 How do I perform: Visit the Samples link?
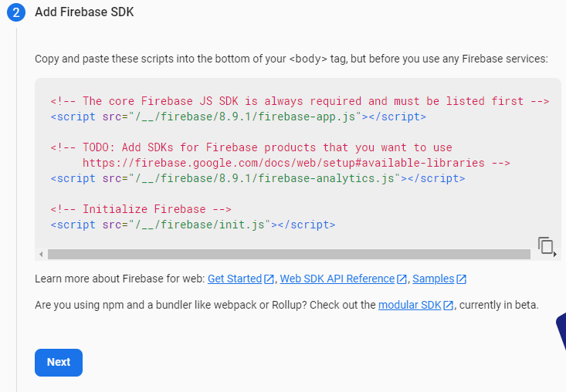[x=433, y=279]
